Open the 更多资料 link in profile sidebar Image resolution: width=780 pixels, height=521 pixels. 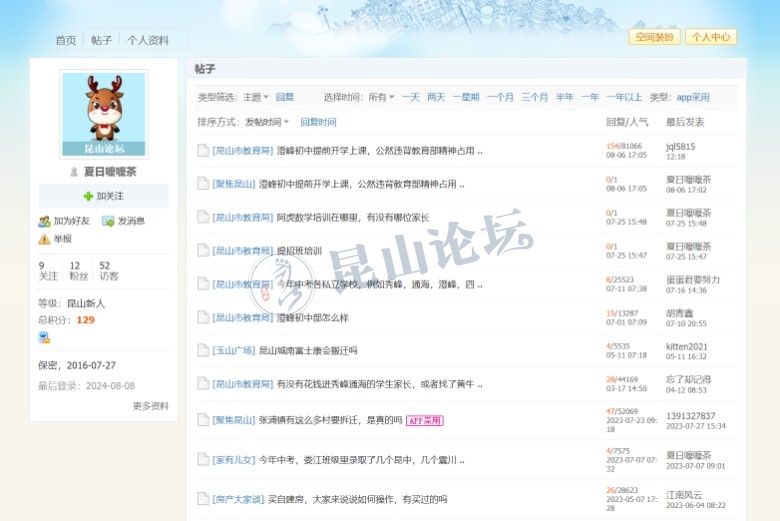[150, 406]
